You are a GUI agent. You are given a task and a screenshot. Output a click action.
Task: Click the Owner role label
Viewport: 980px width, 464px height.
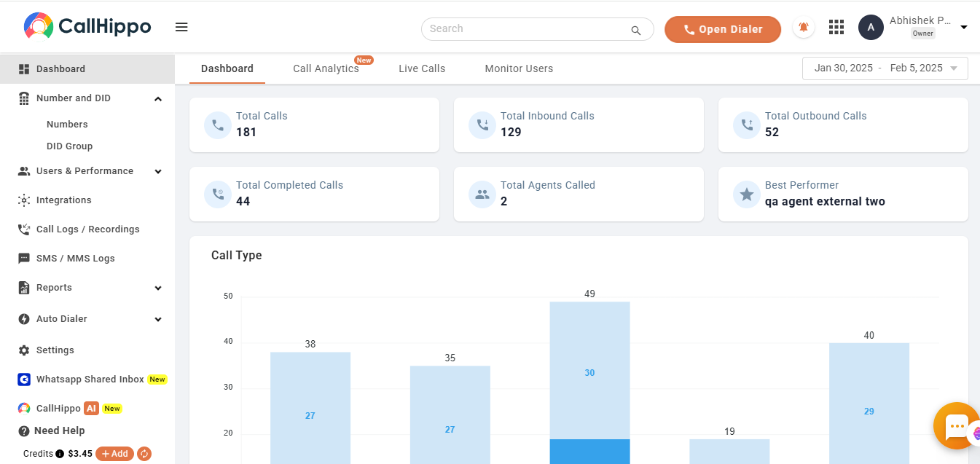(x=923, y=34)
